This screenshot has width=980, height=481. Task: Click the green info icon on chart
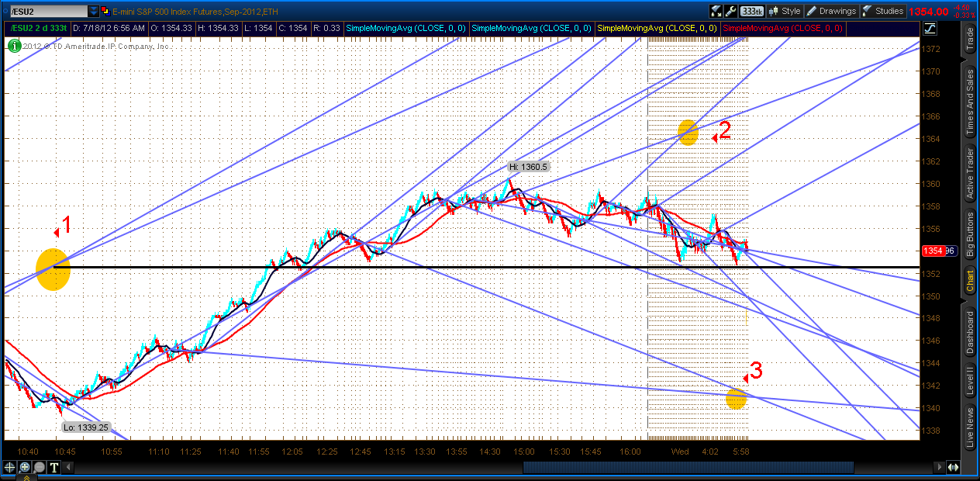(x=15, y=46)
